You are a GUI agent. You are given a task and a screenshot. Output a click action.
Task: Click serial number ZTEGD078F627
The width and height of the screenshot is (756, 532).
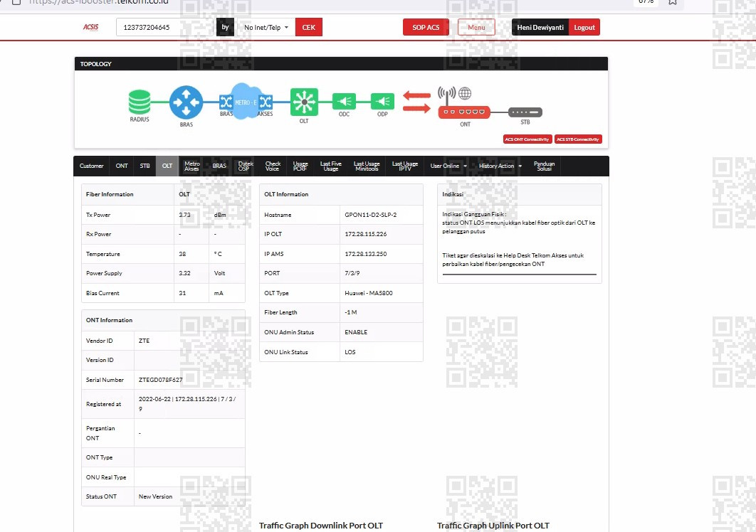(161, 380)
